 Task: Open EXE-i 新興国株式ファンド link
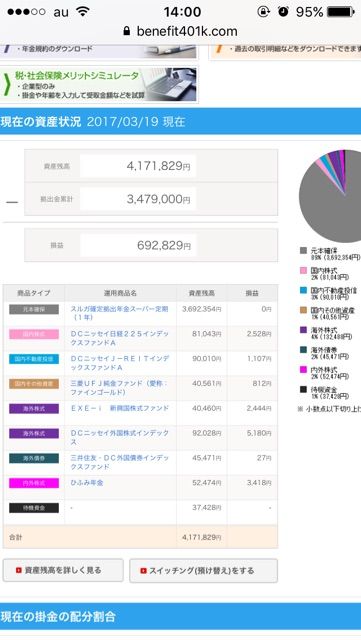pyautogui.click(x=119, y=408)
